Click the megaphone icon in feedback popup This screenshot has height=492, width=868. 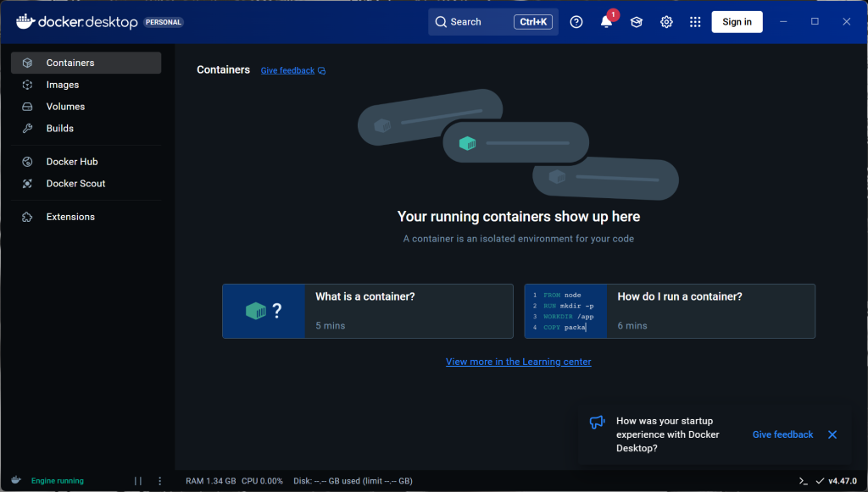click(597, 423)
